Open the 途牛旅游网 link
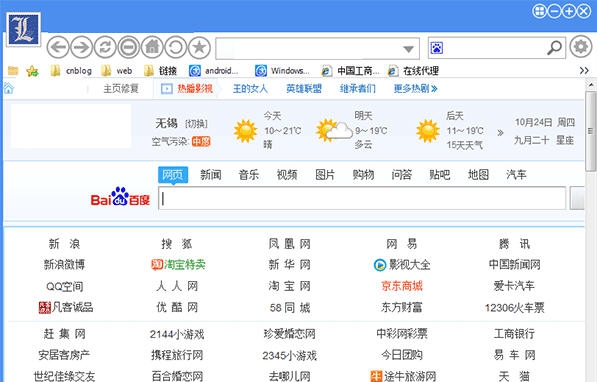The image size is (597, 382). [403, 376]
